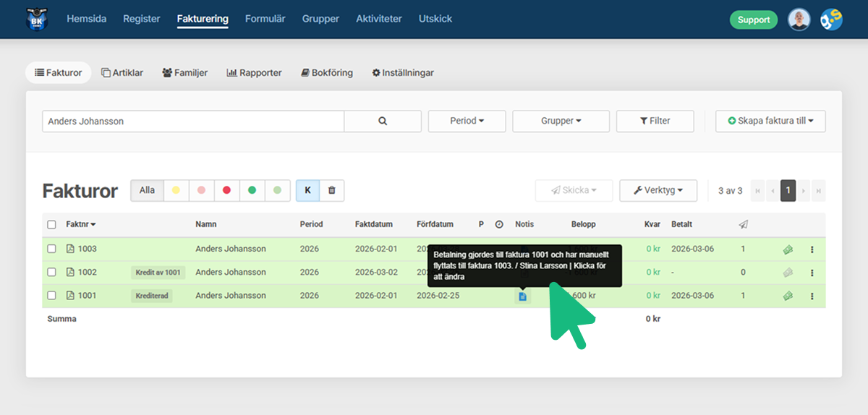This screenshot has height=415, width=868.
Task: Filter invoices by the red status dot
Action: coord(226,191)
